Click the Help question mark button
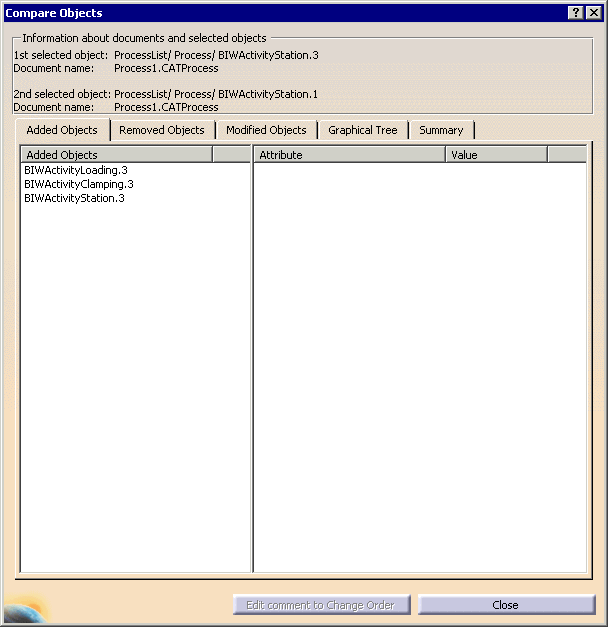Viewport: 608px width, 627px height. coord(576,12)
